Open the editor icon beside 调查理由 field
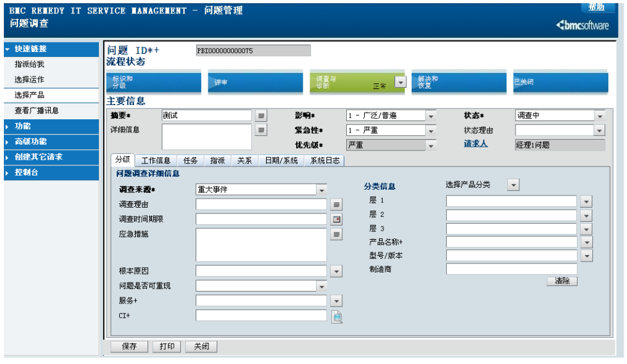 click(337, 204)
